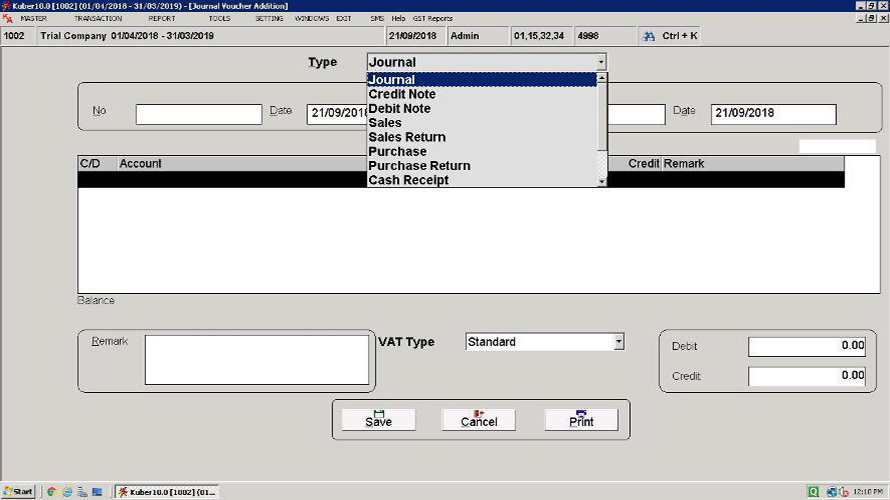Open the MASTER menu
Screen dimensions: 890x500
coord(33,19)
